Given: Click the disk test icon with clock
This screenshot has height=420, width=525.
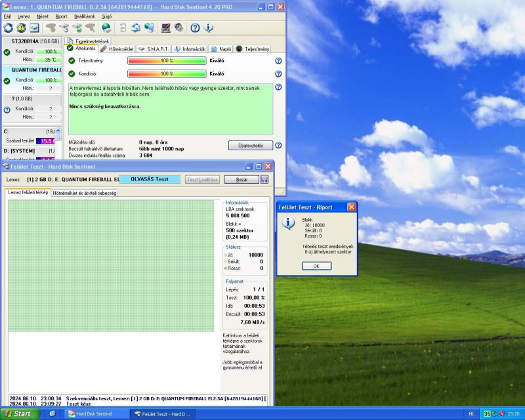Looking at the screenshot, I should (x=64, y=28).
